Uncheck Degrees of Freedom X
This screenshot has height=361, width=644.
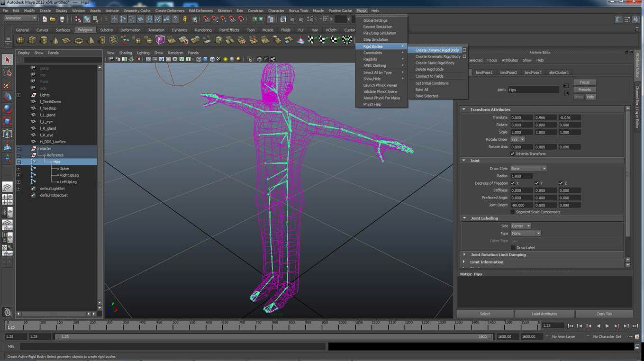click(x=512, y=183)
